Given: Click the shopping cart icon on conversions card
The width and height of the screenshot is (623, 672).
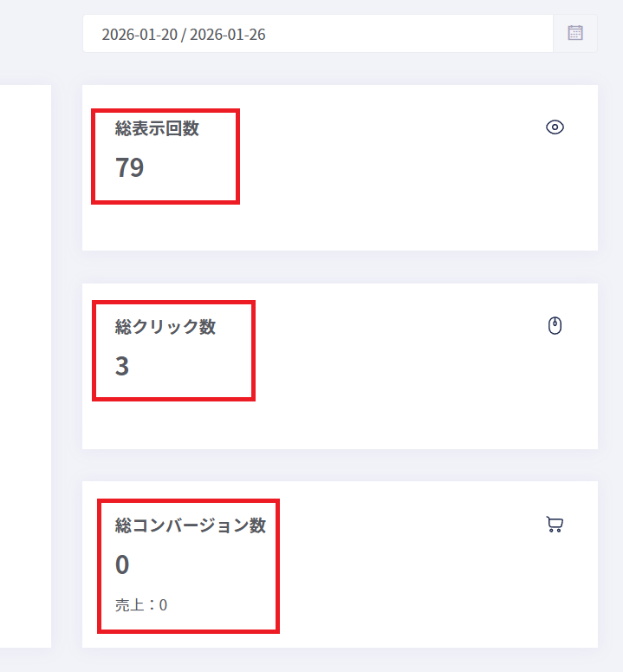Looking at the screenshot, I should pyautogui.click(x=555, y=524).
